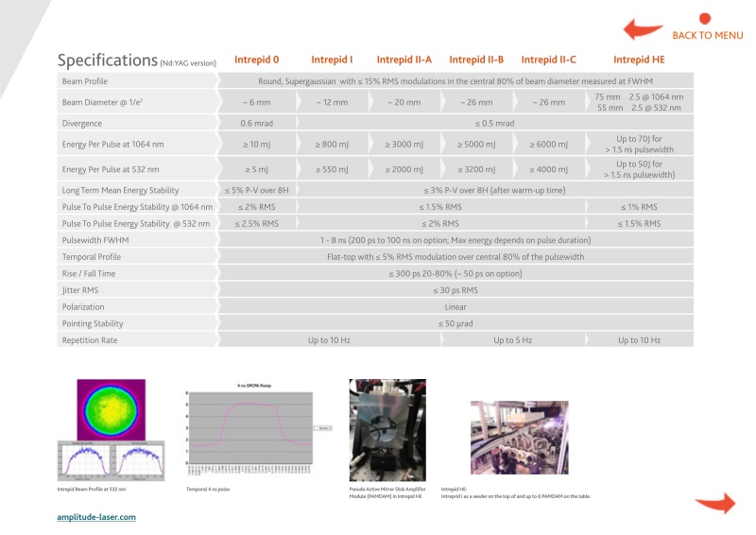Select the Intrepid I column header
Screen dimensions: 756x535
tap(332, 60)
